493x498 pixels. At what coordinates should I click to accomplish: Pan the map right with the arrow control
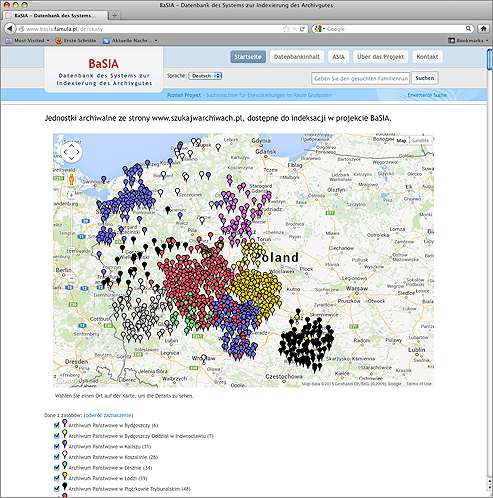pyautogui.click(x=78, y=152)
